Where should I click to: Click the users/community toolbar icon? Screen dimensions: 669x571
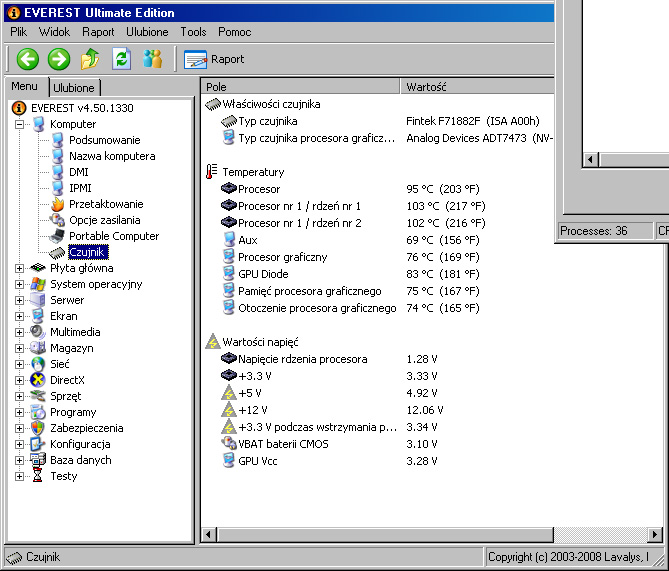coord(153,59)
